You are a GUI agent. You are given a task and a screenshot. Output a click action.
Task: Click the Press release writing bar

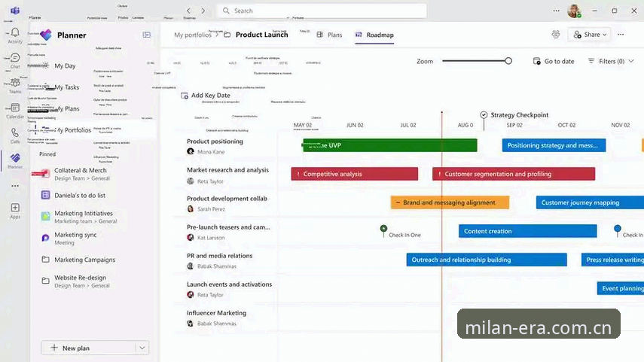click(612, 260)
